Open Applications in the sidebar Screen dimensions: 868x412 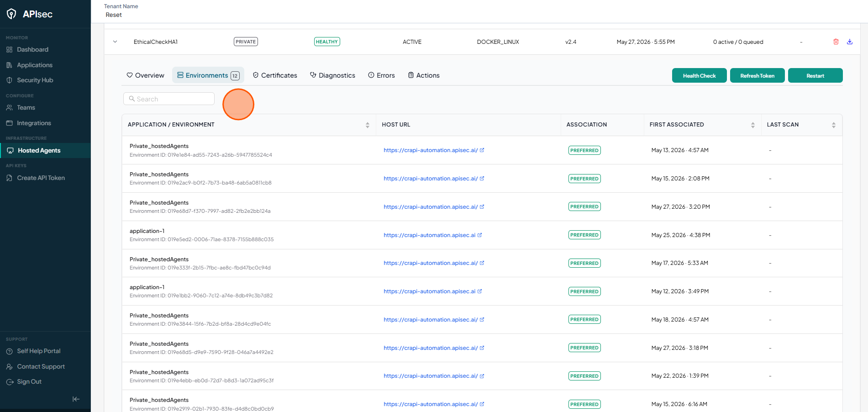tap(35, 65)
